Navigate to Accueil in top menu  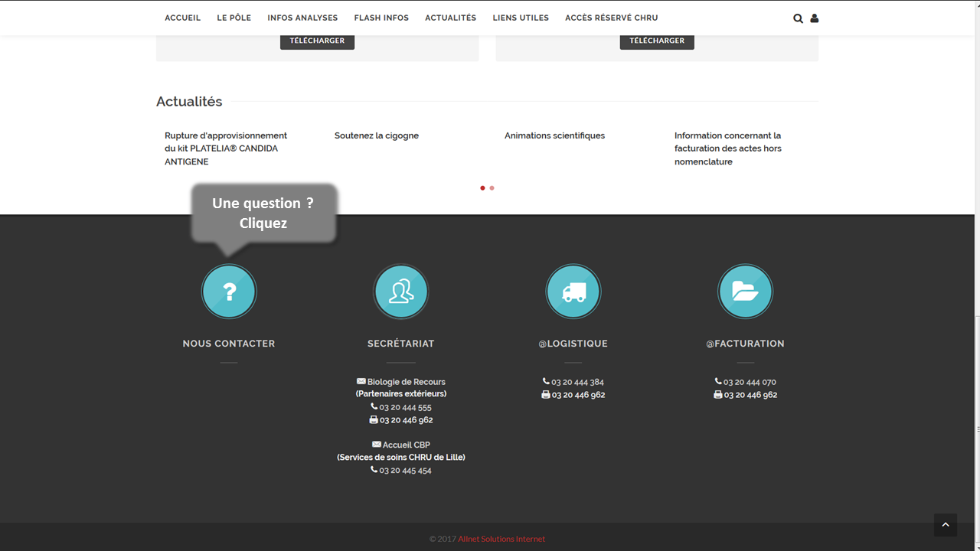click(182, 18)
